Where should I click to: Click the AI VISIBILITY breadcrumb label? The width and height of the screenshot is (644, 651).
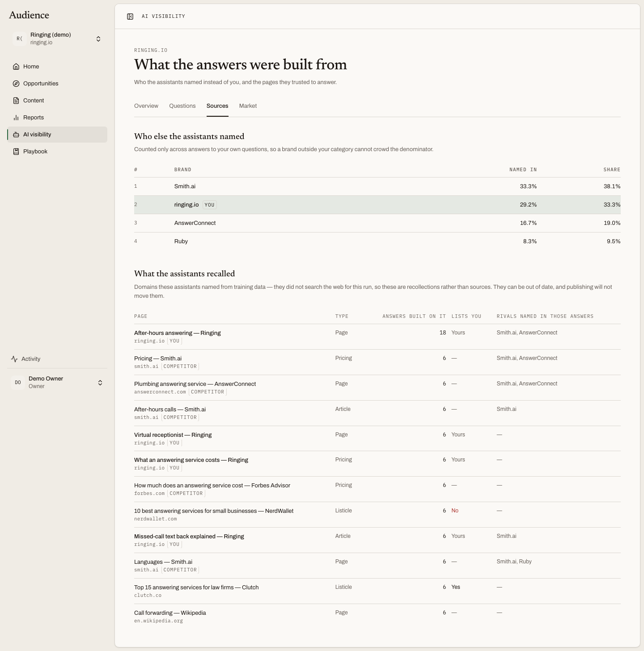click(x=163, y=17)
